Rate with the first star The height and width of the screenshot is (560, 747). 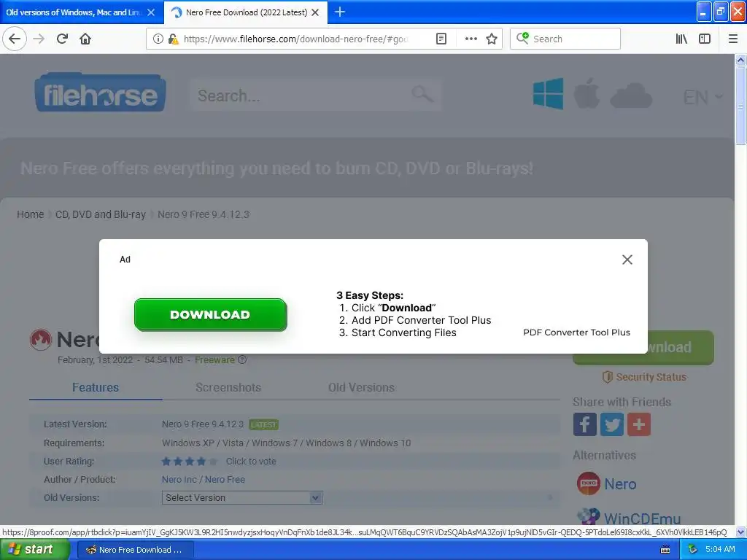coord(166,461)
